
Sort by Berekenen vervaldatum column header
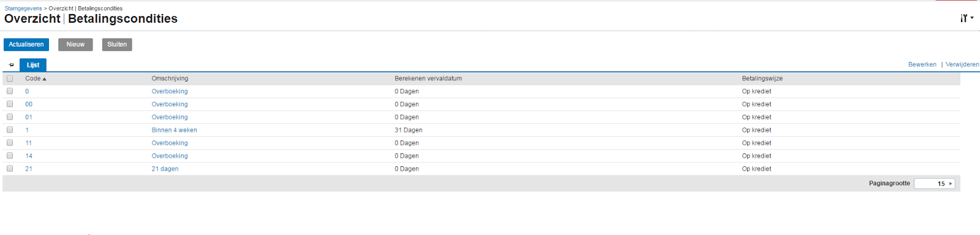(428, 79)
